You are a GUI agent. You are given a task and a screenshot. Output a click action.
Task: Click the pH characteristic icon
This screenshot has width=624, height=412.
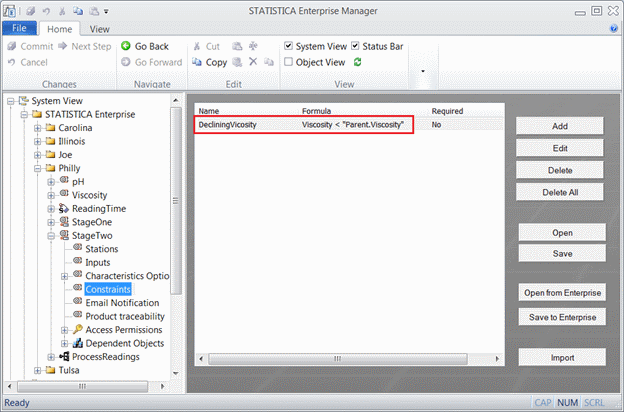coord(64,181)
